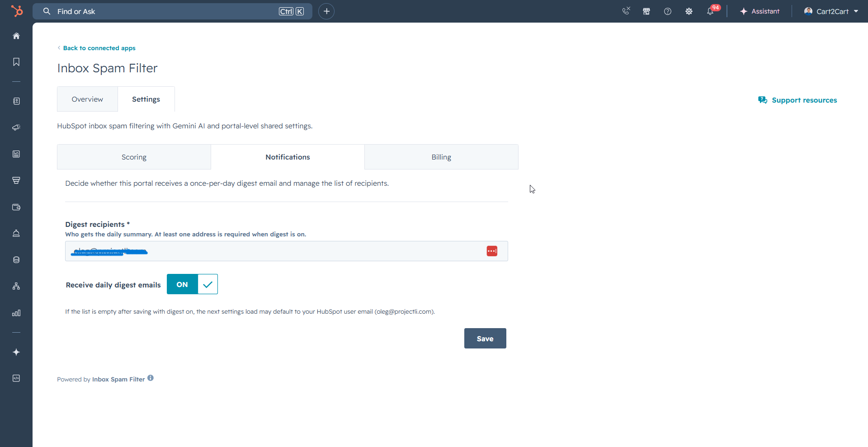Toggle Receive daily digest emails switch
868x447 pixels.
pyautogui.click(x=192, y=284)
